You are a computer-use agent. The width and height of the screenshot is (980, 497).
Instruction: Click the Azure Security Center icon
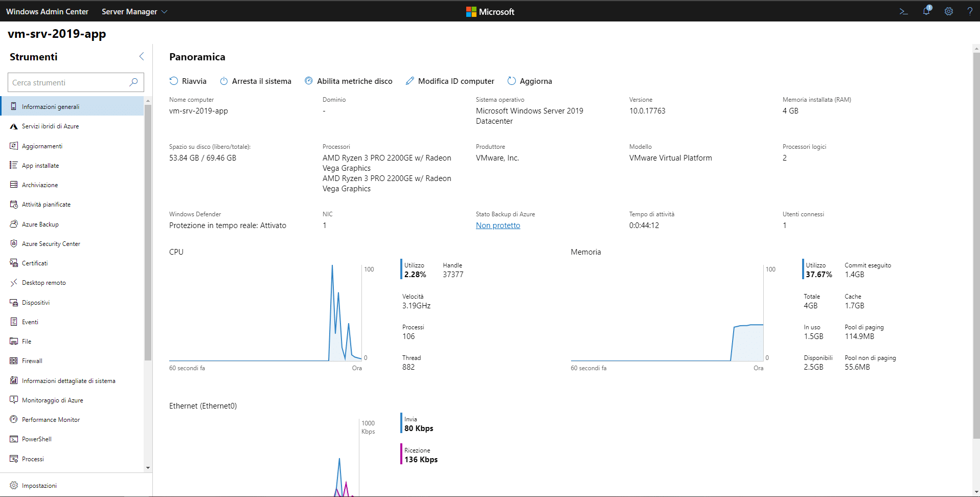[14, 243]
